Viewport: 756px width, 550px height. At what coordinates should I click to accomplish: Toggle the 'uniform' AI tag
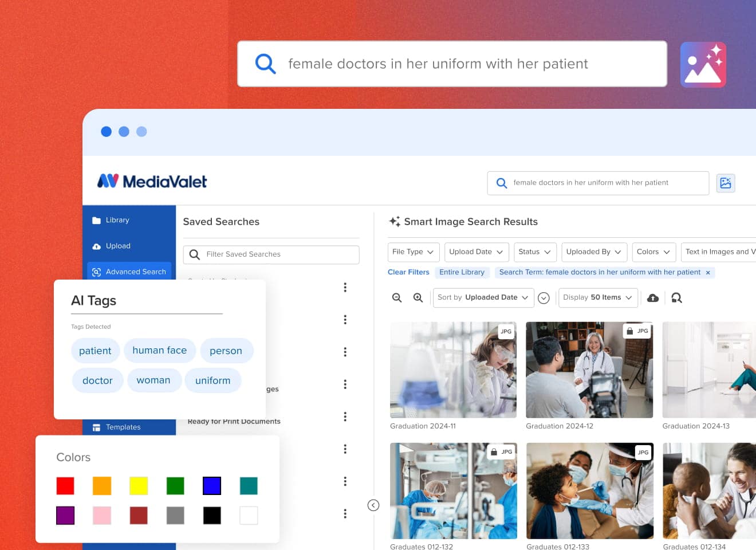[x=213, y=380]
